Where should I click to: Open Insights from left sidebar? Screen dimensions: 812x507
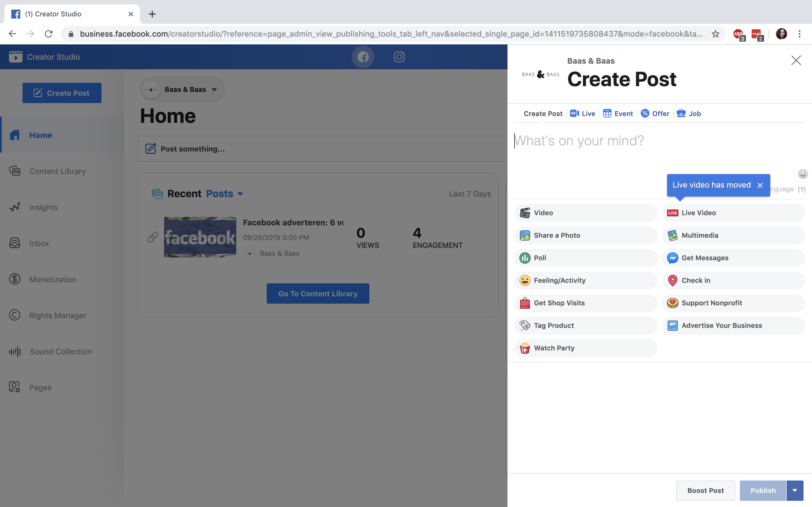(x=43, y=207)
